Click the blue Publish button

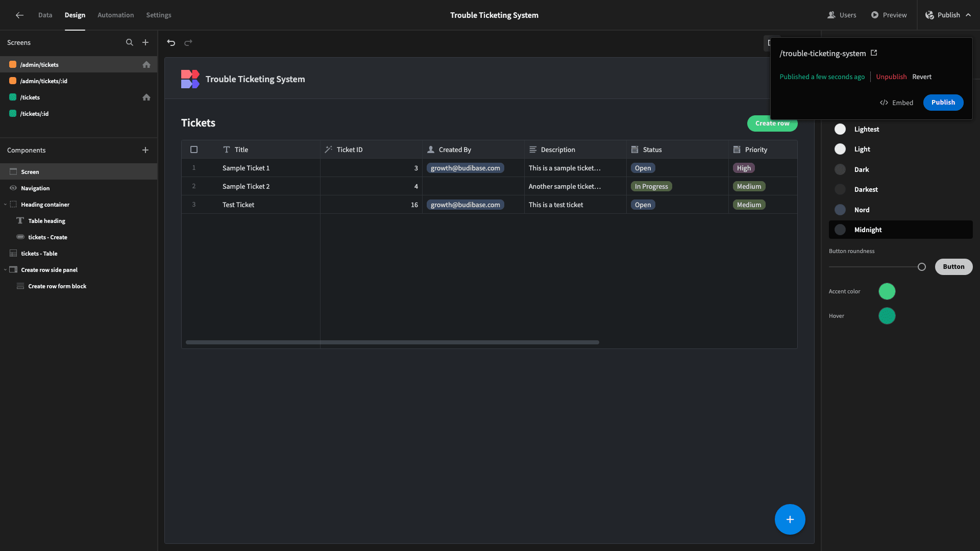tap(943, 103)
